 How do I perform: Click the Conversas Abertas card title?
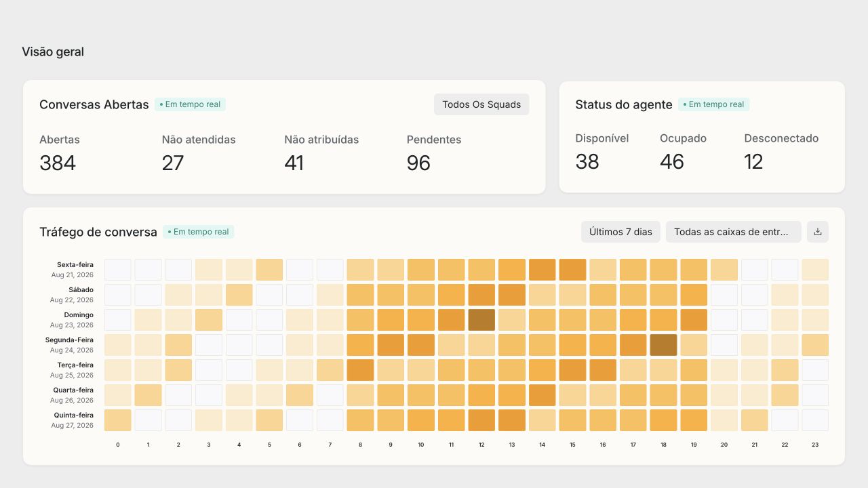[94, 104]
